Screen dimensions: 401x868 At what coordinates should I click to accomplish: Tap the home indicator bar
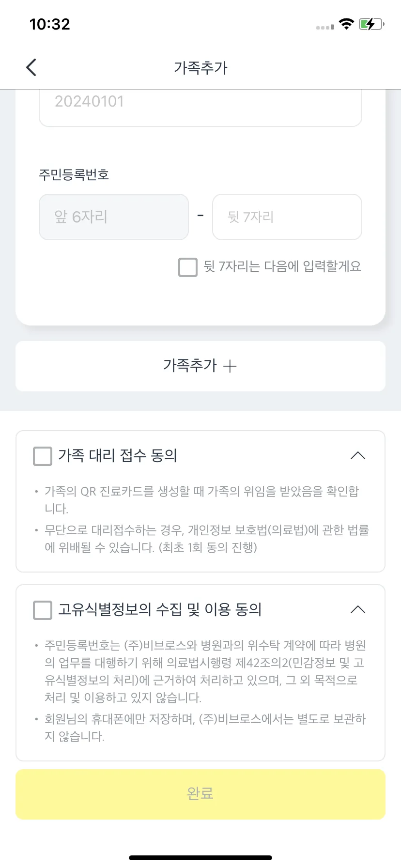200,858
